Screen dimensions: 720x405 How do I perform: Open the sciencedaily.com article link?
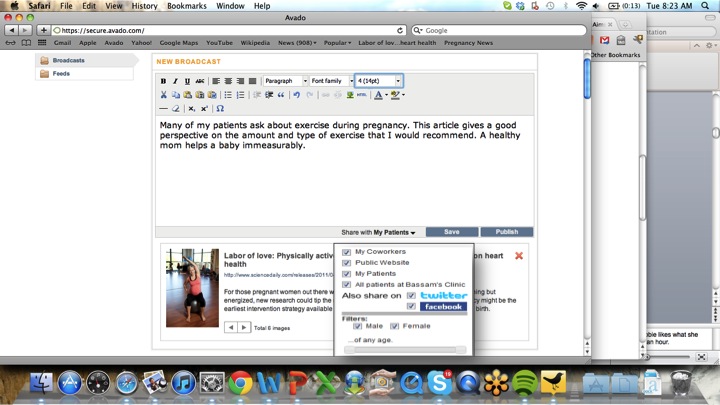pyautogui.click(x=278, y=275)
